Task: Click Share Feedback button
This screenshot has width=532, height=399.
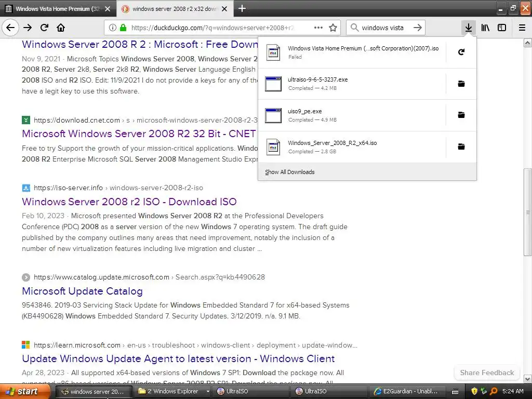Action: [x=487, y=373]
